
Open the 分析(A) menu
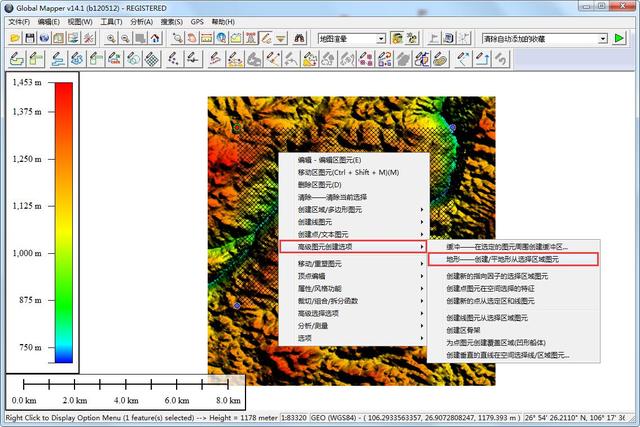[x=142, y=22]
